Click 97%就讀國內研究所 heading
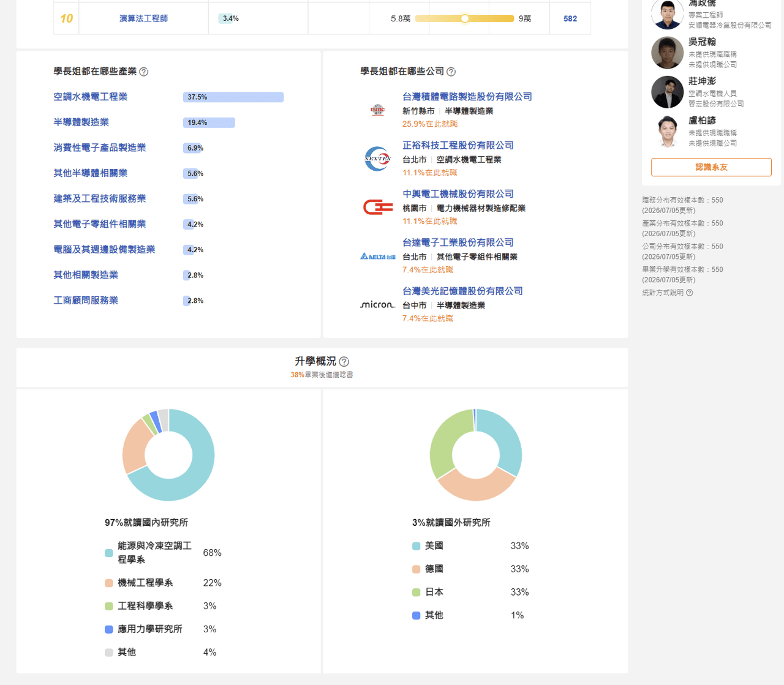Screen dimensions: 784x685 146,522
